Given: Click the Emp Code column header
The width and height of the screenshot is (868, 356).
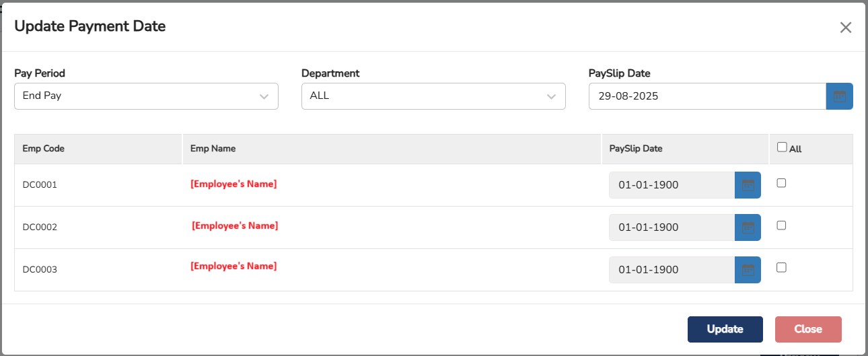Looking at the screenshot, I should tap(44, 149).
